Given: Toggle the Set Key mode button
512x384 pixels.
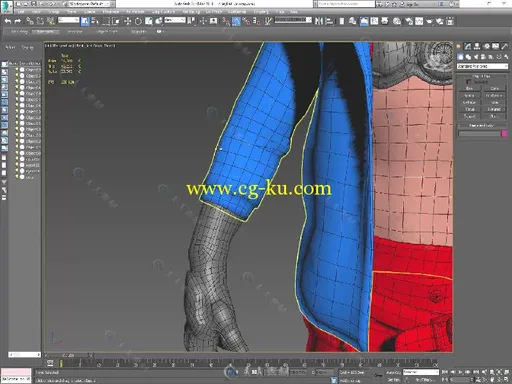Looking at the screenshot, I should coord(393,380).
